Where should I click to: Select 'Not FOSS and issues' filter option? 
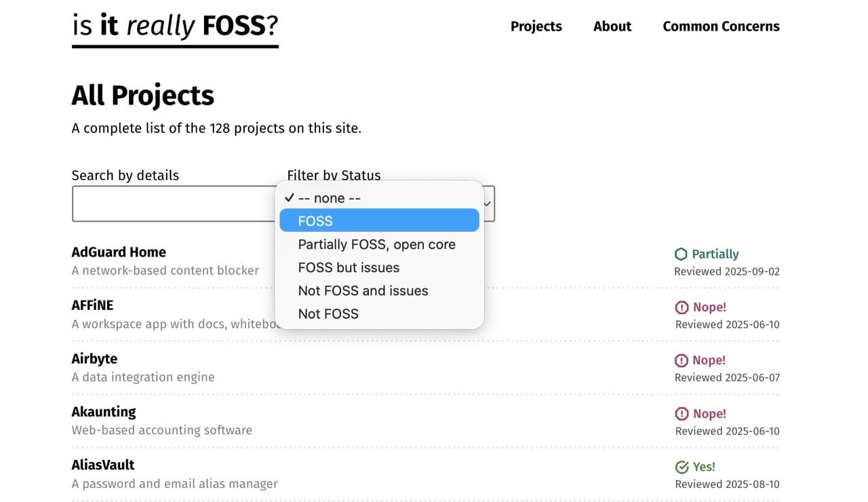click(363, 290)
